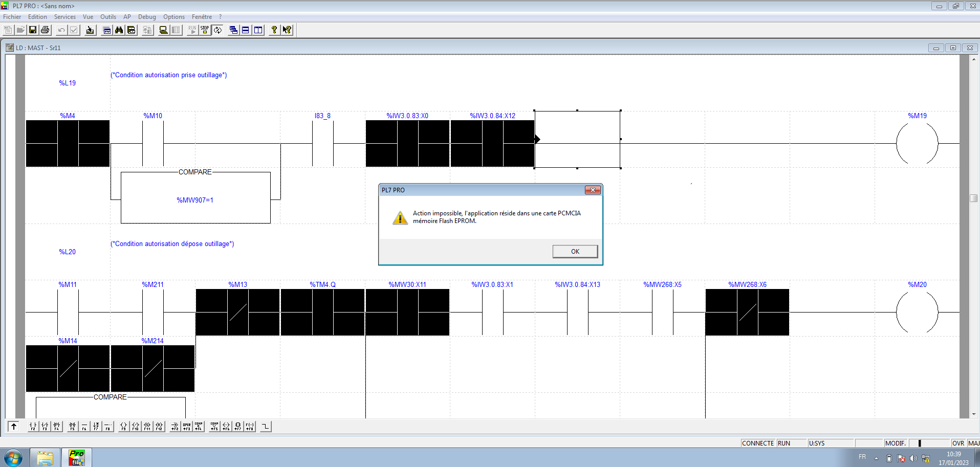Open the file cabinet library icon
The height and width of the screenshot is (467, 980).
(132, 30)
